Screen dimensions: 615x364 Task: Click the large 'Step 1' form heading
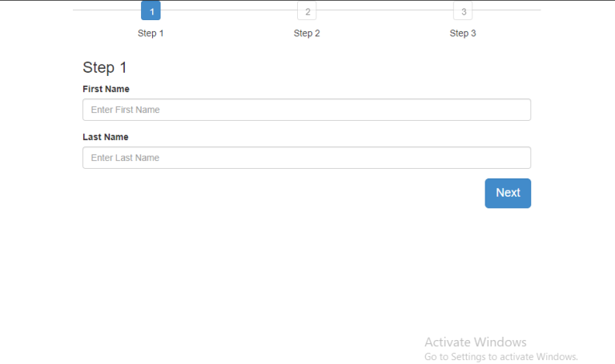(x=105, y=68)
